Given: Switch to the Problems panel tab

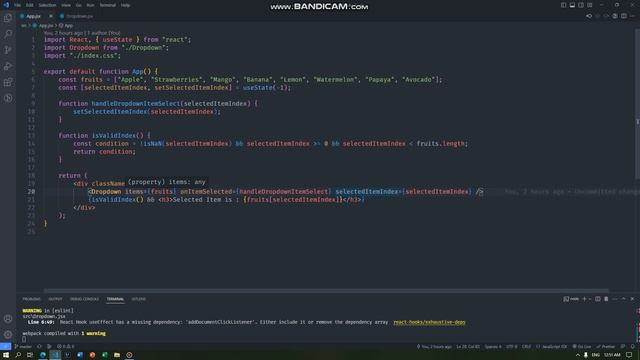Looking at the screenshot, I should 31,299.
